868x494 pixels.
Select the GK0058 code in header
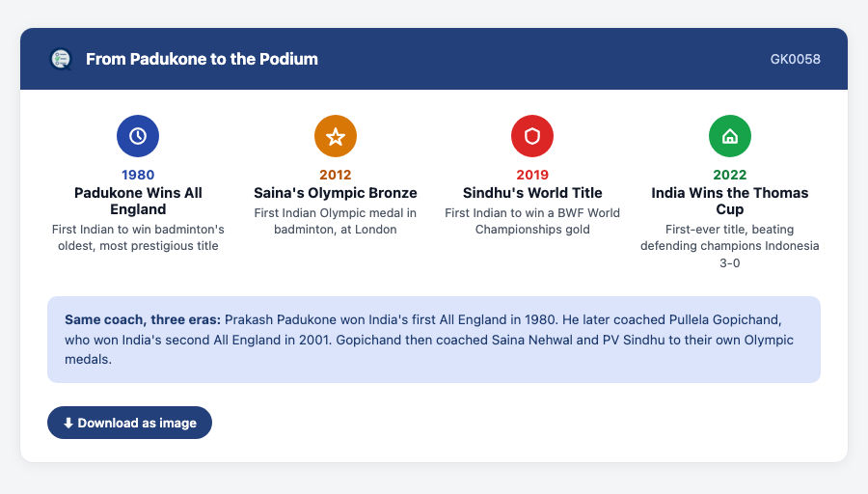point(795,59)
